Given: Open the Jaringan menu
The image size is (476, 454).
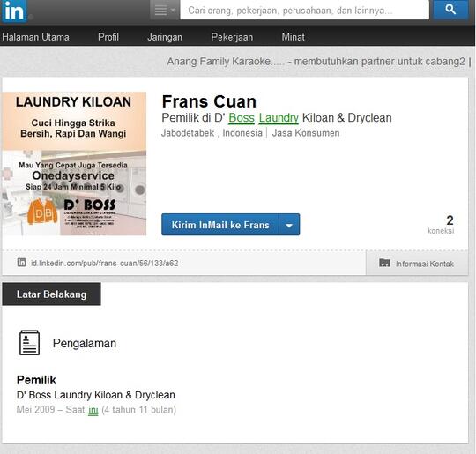Looking at the screenshot, I should [165, 37].
